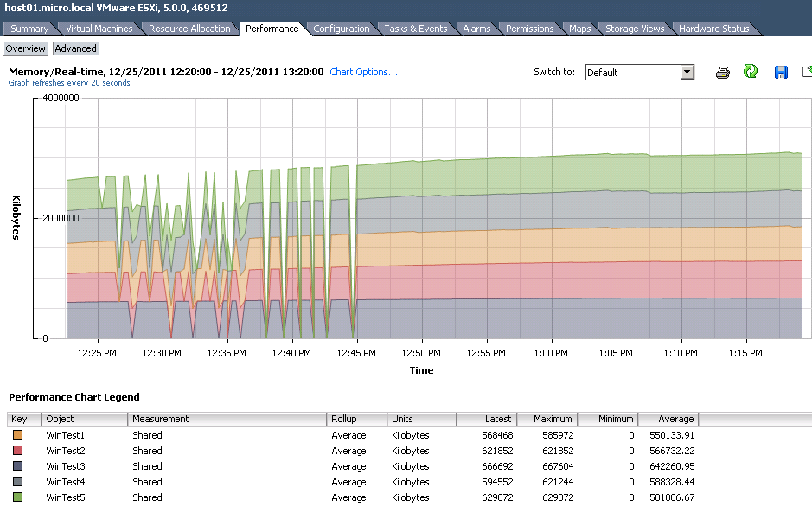Image resolution: width=812 pixels, height=507 pixels.
Task: Switch to the Configuration tab
Action: pos(342,29)
